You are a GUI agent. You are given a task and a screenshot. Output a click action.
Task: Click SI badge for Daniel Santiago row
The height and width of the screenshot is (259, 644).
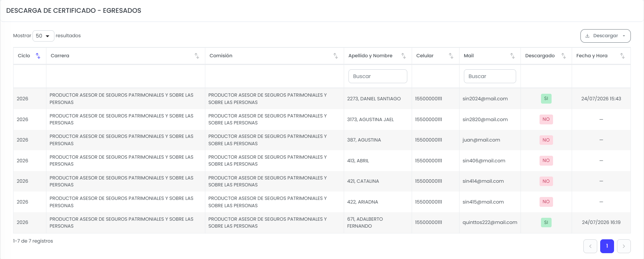546,98
